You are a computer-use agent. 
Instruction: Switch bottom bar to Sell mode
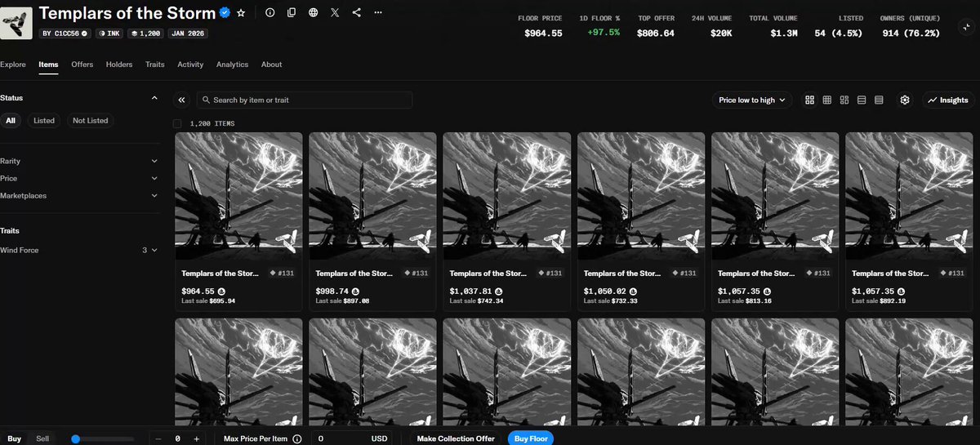(x=42, y=438)
